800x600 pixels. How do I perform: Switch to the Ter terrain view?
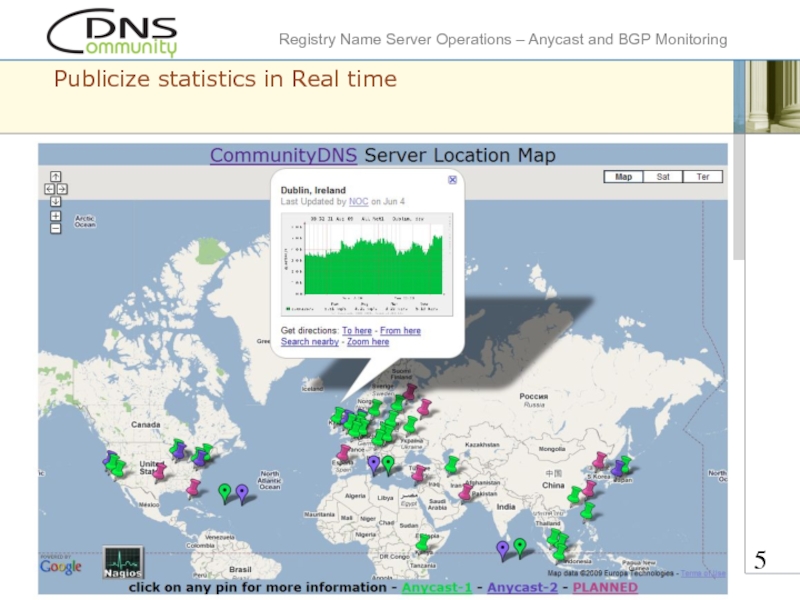pos(702,177)
